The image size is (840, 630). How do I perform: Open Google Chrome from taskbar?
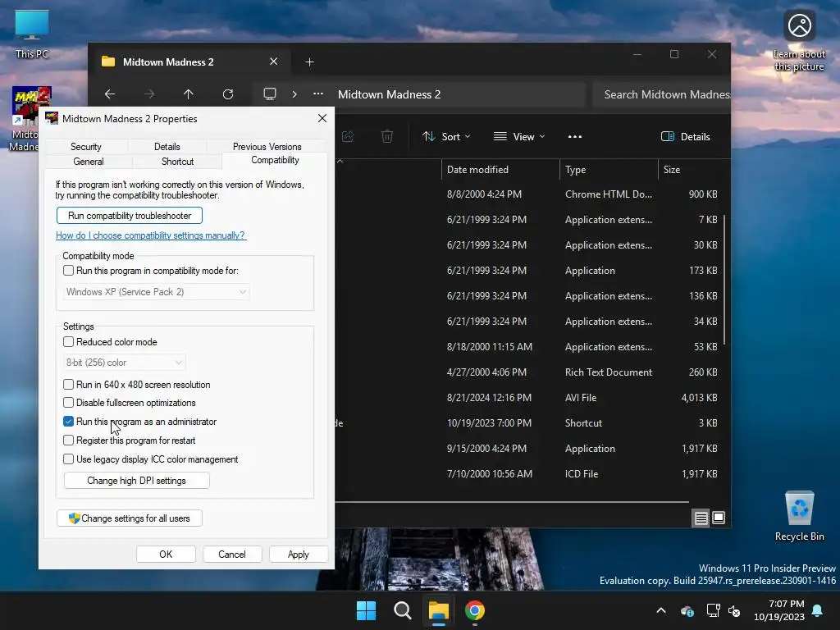click(x=475, y=610)
